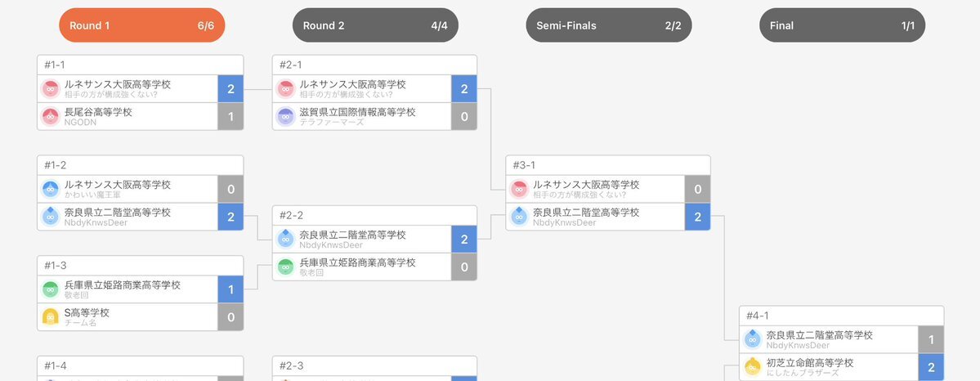Click the purple avatar of 滋賀県立国際情報高等学校
The height and width of the screenshot is (381, 980).
[285, 116]
